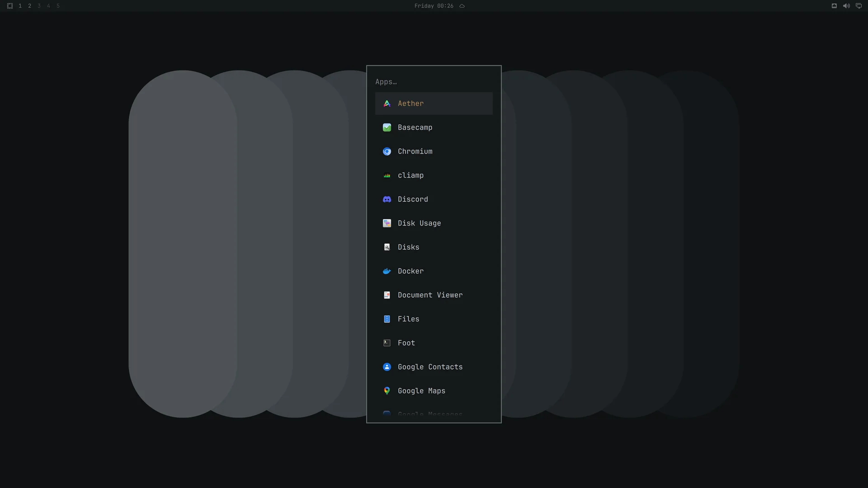Open the volume icon in the top bar

click(x=846, y=6)
